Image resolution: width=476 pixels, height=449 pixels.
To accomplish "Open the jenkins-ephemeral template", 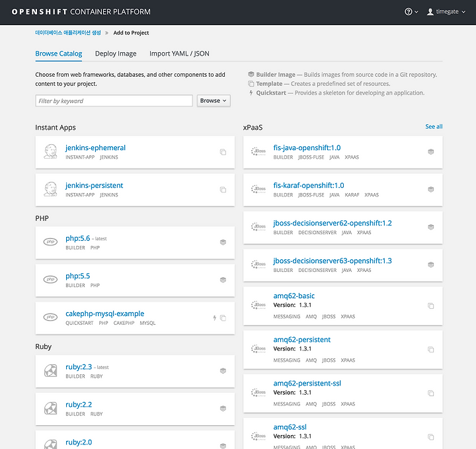I will click(x=95, y=147).
